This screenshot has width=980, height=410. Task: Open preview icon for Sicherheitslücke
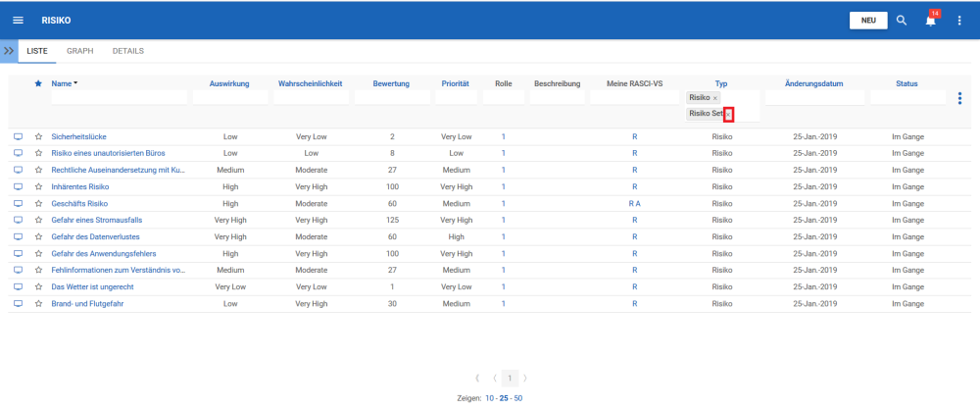[x=18, y=136]
